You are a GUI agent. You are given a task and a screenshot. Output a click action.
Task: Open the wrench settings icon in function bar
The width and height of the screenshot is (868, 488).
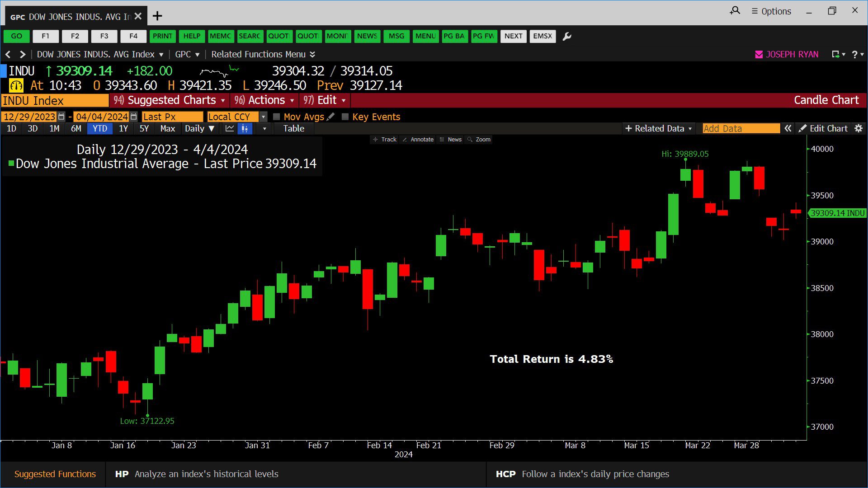tap(567, 36)
